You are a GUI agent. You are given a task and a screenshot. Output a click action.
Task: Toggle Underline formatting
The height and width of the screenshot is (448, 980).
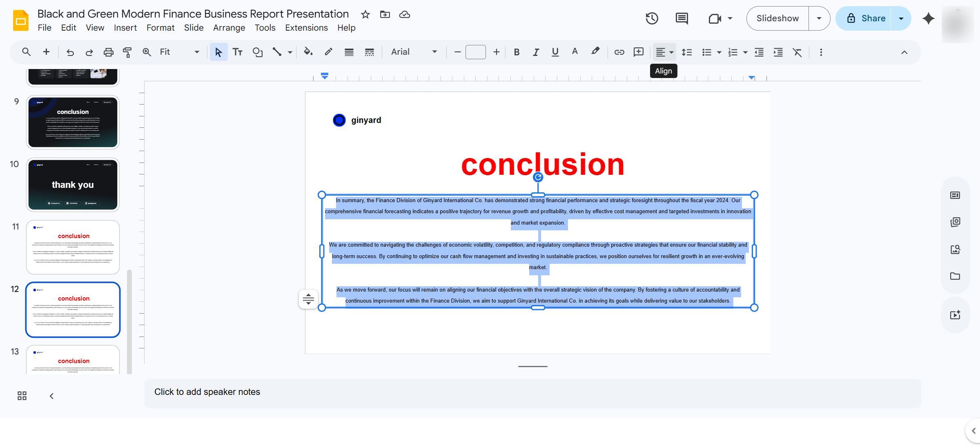555,52
